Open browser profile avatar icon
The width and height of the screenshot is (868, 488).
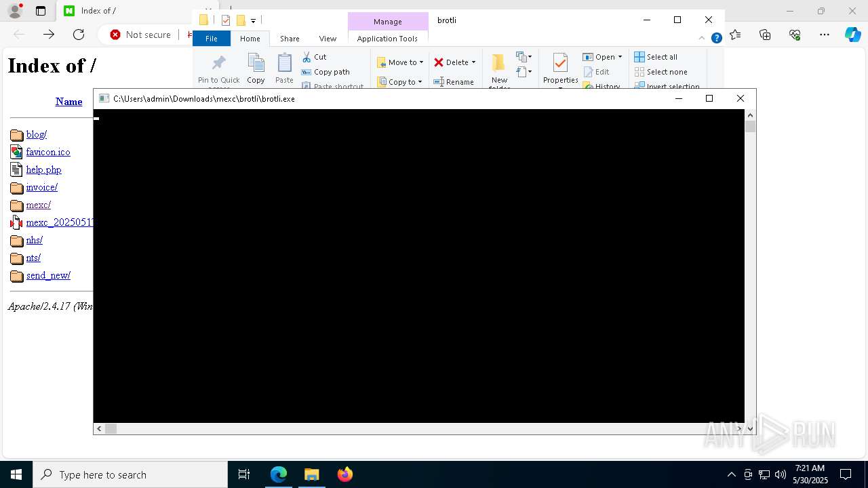pos(14,11)
